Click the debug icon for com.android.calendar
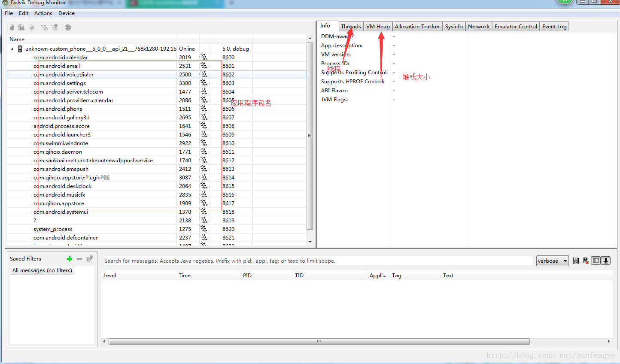The image size is (620, 364). click(204, 57)
